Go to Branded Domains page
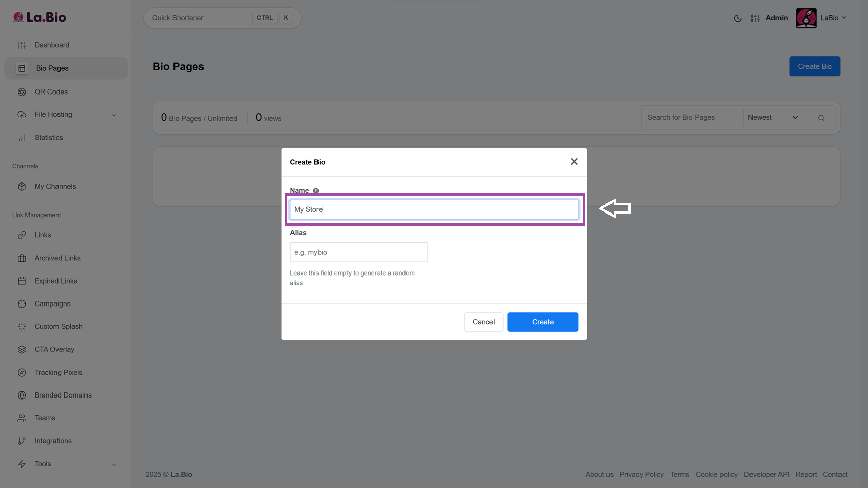Screen dimensions: 868x488 point(63,395)
